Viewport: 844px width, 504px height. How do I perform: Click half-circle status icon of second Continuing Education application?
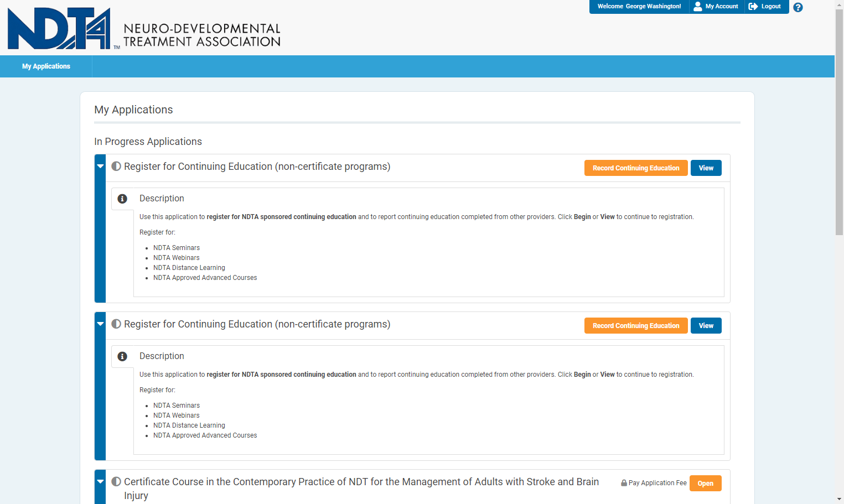pos(116,324)
